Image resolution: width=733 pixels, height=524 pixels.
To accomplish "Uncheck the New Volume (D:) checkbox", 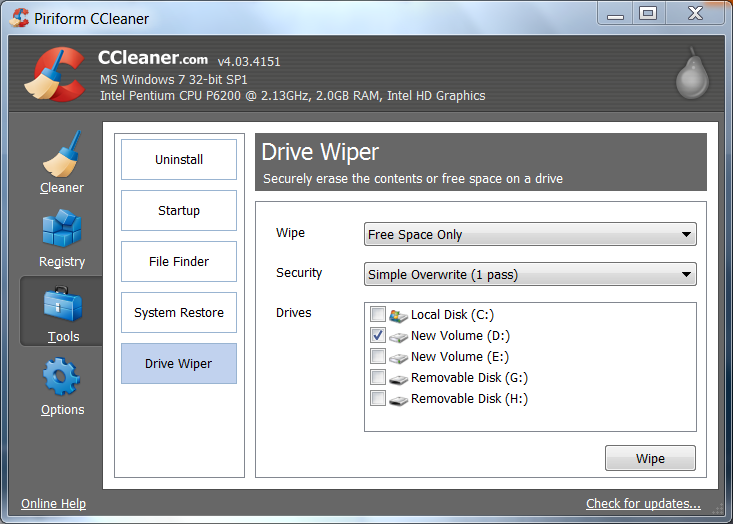I will point(378,335).
